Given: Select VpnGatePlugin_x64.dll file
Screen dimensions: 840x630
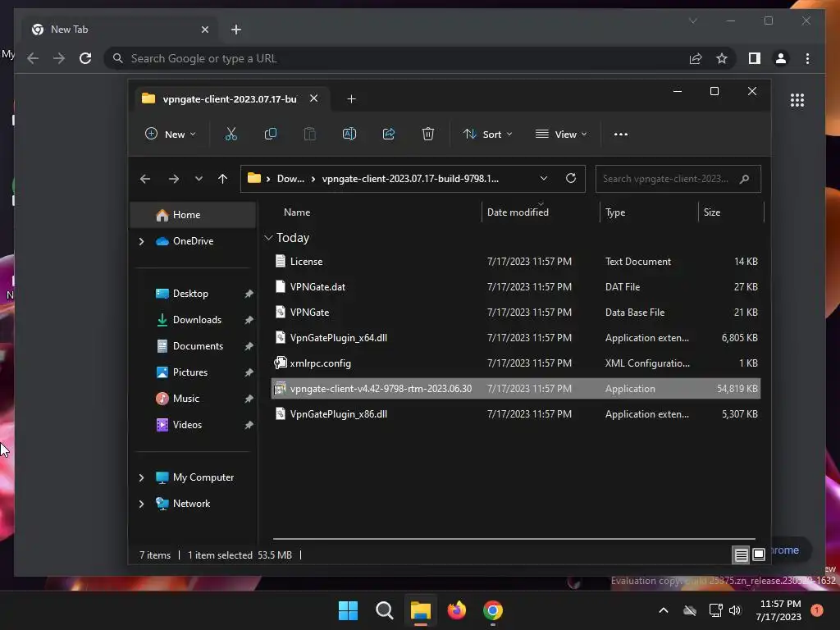Looking at the screenshot, I should [515, 338].
